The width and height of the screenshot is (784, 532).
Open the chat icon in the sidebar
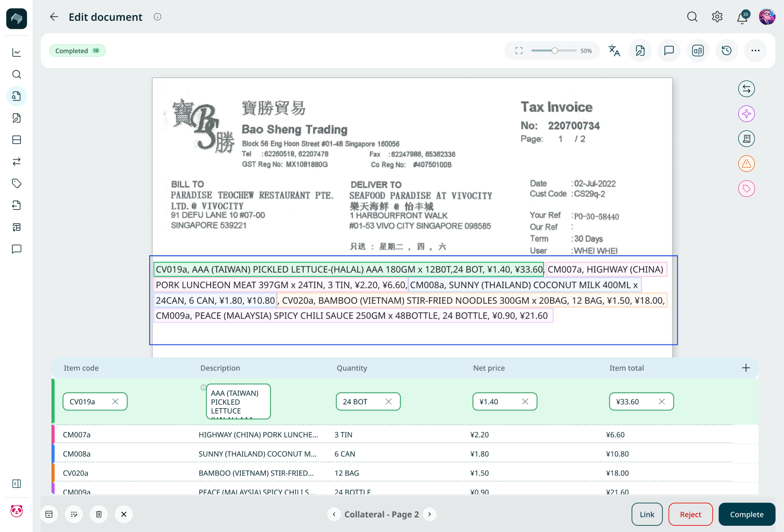[17, 249]
